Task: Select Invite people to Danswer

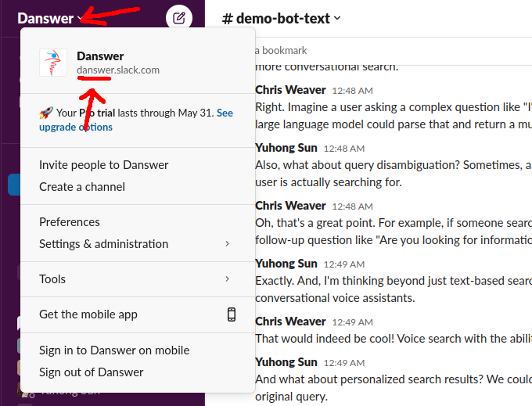Action: click(x=103, y=164)
